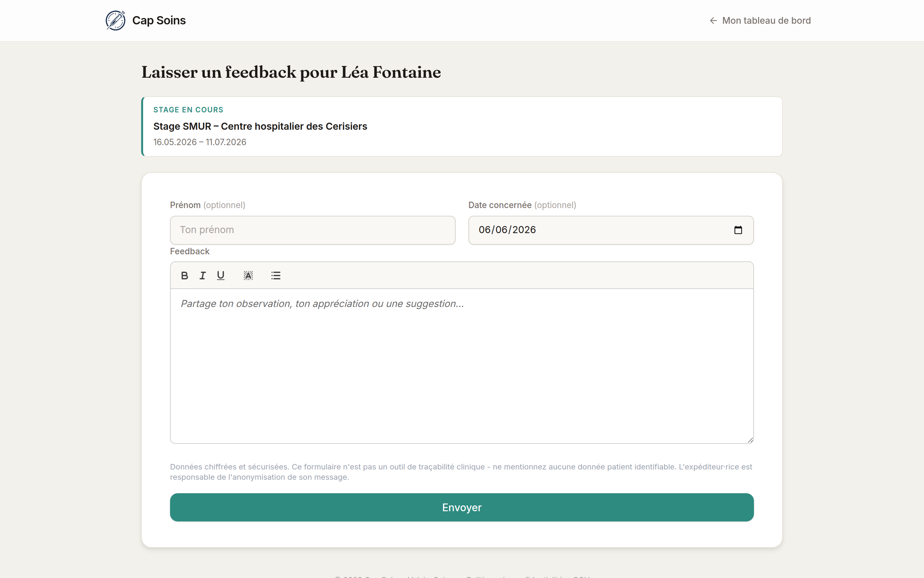Click the Feedback field label
This screenshot has height=578, width=924.
(x=190, y=251)
